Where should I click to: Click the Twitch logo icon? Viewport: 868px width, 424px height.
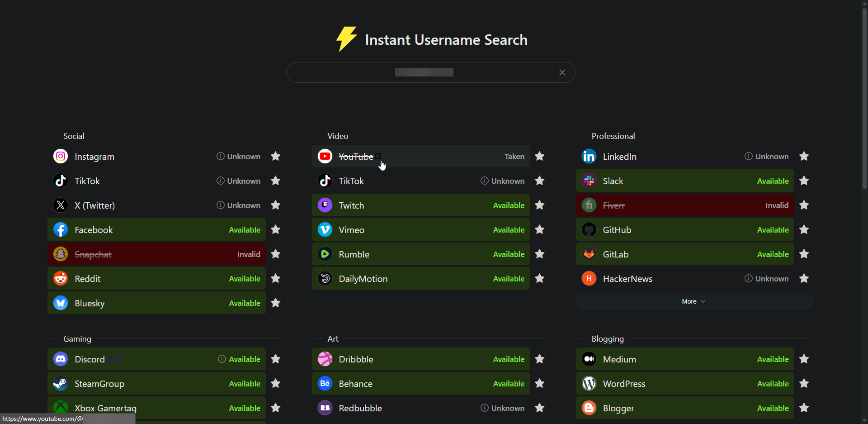tap(325, 205)
